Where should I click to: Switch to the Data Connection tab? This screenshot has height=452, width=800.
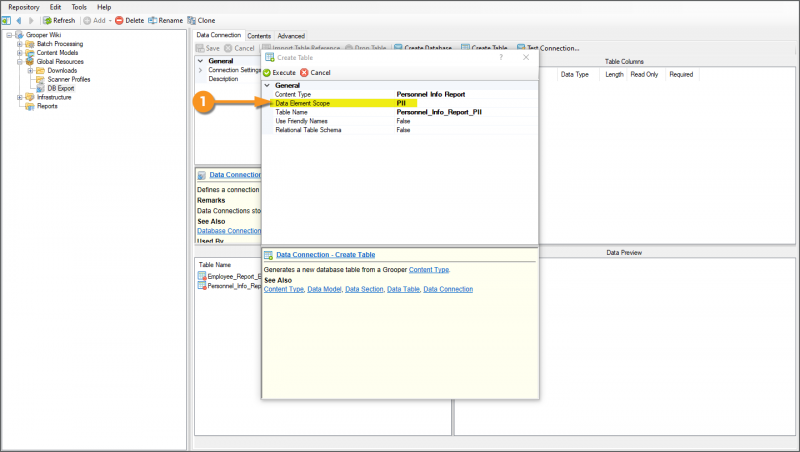[x=218, y=35]
